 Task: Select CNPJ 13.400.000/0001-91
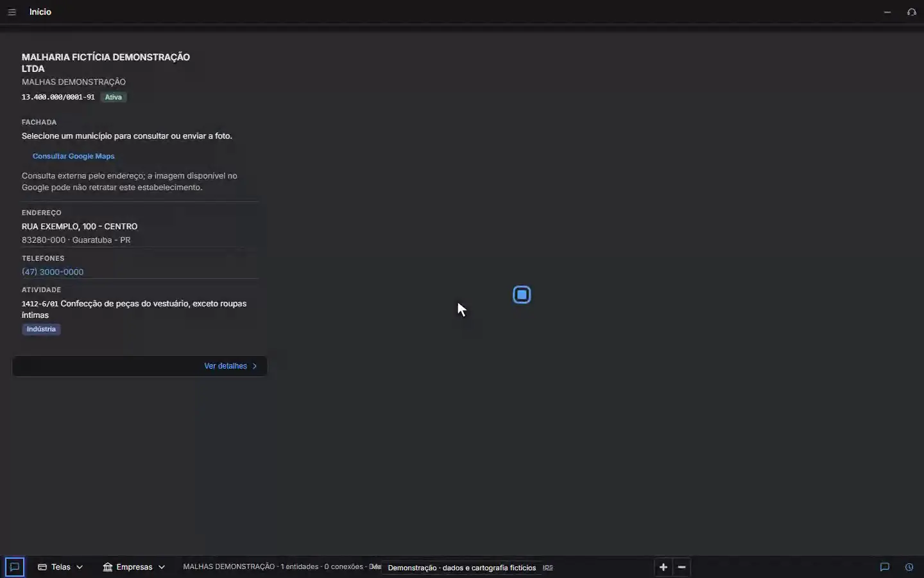tap(58, 97)
